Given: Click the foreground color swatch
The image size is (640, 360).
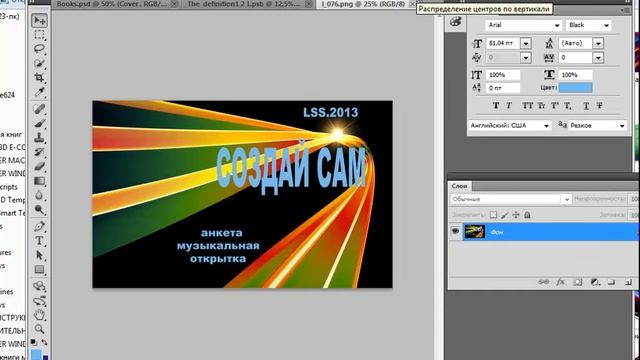Looking at the screenshot, I should [36, 355].
